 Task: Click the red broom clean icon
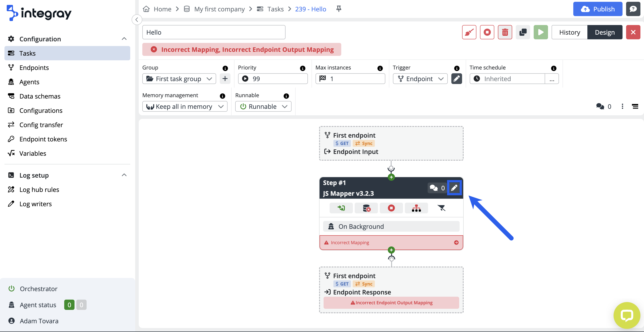click(469, 32)
